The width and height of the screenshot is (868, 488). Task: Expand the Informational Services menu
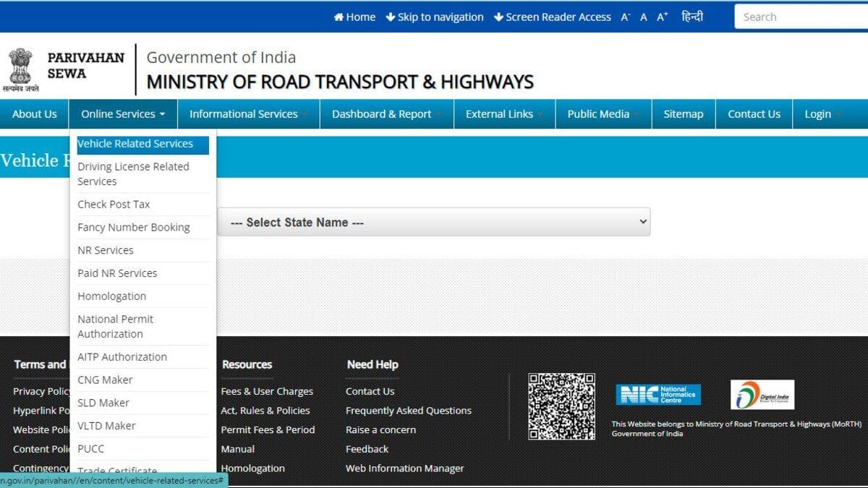[247, 114]
